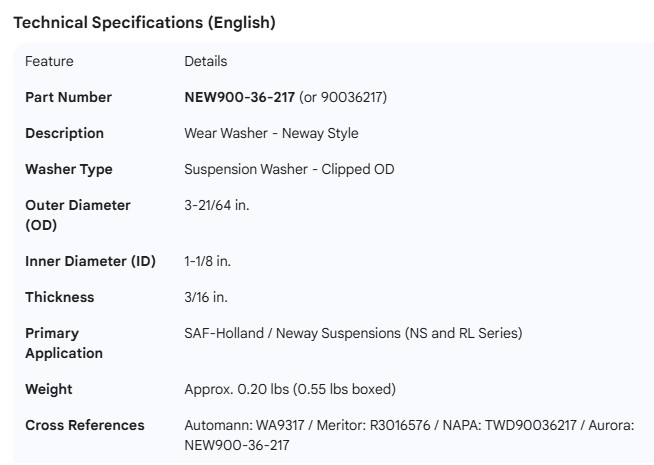Click the Suspension Washer - Clipped OD value
This screenshot has width=654, height=465.
289,169
